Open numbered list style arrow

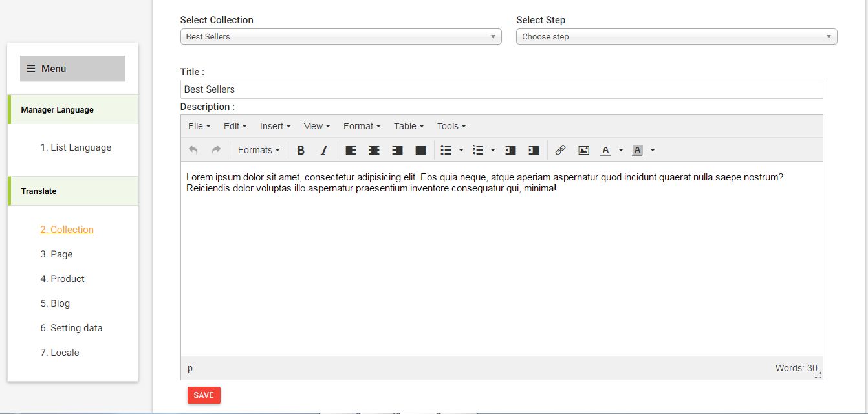point(493,150)
